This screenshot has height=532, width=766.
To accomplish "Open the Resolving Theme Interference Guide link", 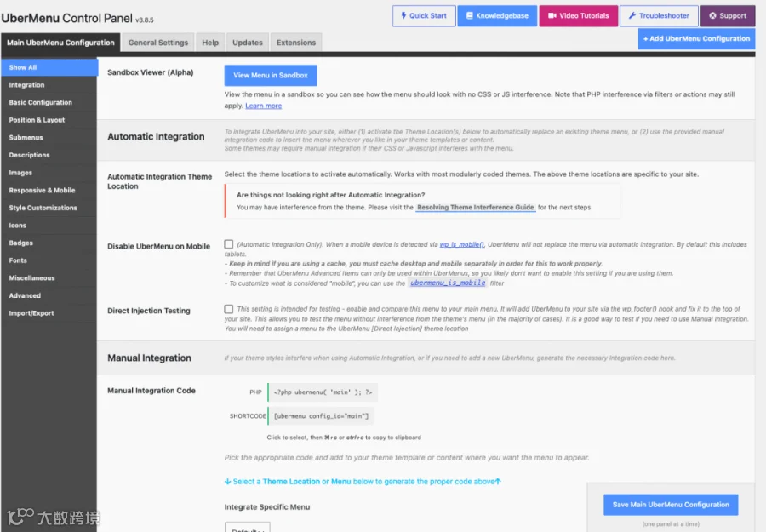I will (475, 207).
